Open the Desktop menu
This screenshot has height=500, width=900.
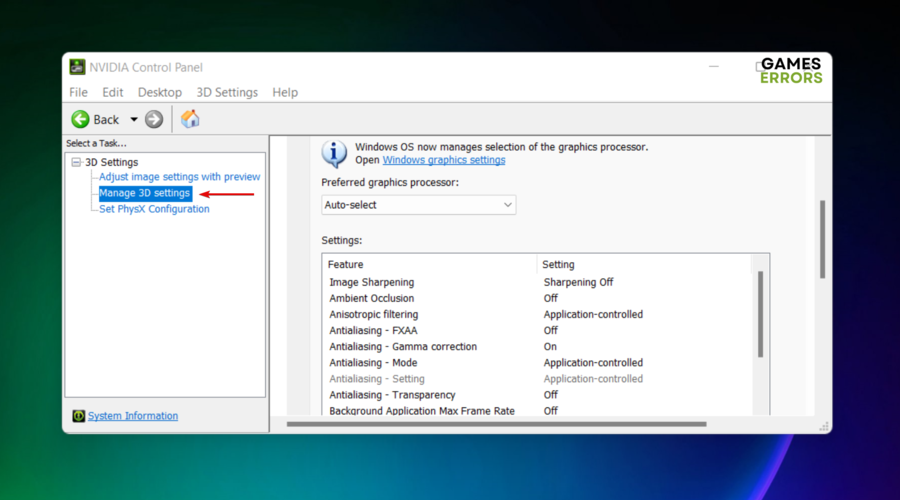[160, 92]
